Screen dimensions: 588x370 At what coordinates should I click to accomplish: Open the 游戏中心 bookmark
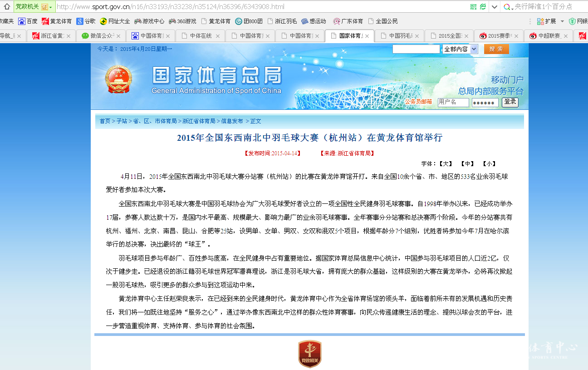149,20
